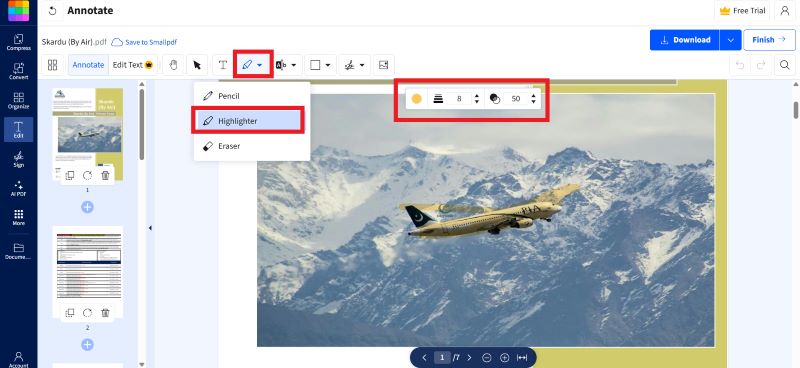Click the insert image tool

tap(384, 65)
